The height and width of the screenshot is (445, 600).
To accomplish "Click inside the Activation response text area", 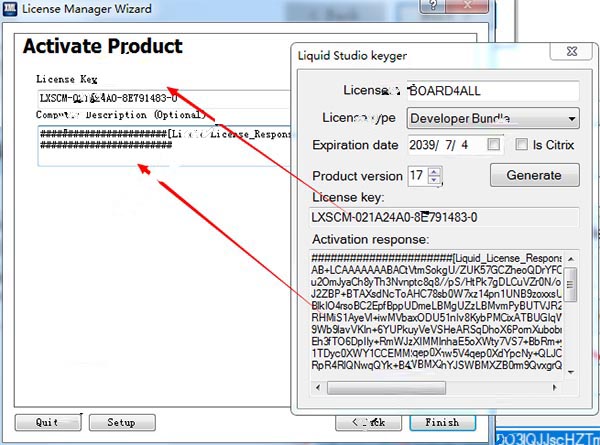I will 436,311.
